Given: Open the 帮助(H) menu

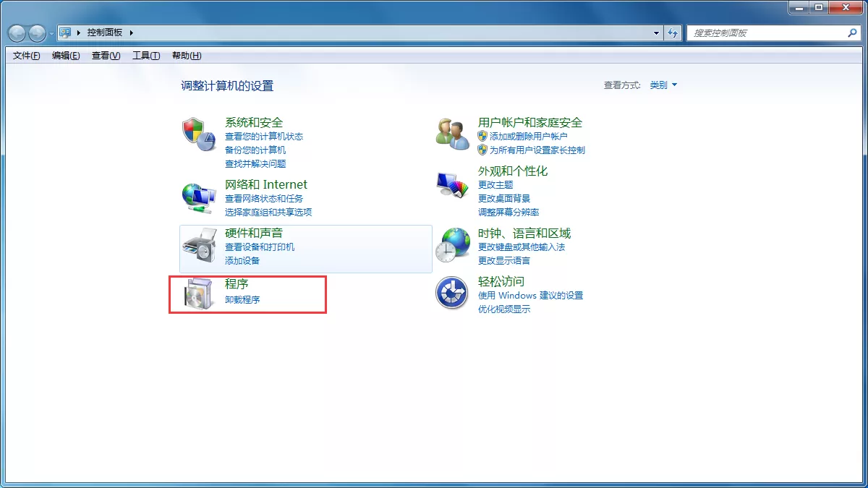Looking at the screenshot, I should [187, 56].
